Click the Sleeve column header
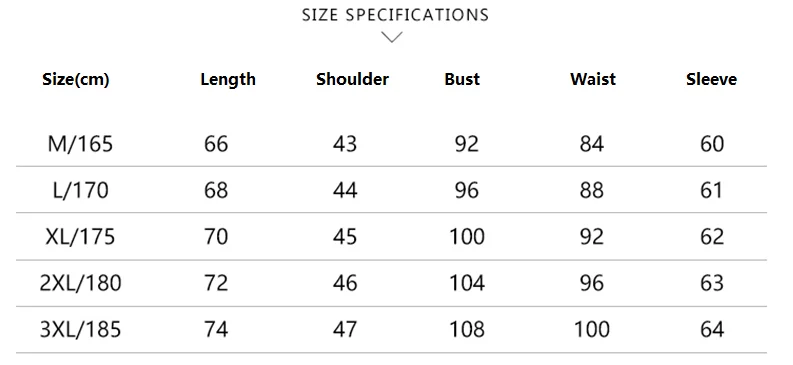793x365 pixels. pyautogui.click(x=712, y=79)
